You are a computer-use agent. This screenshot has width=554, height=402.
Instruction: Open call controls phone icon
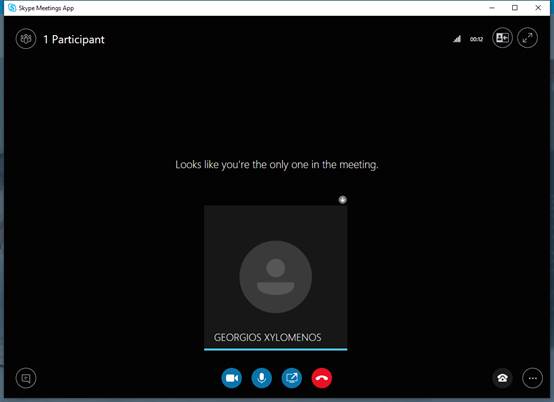click(502, 378)
